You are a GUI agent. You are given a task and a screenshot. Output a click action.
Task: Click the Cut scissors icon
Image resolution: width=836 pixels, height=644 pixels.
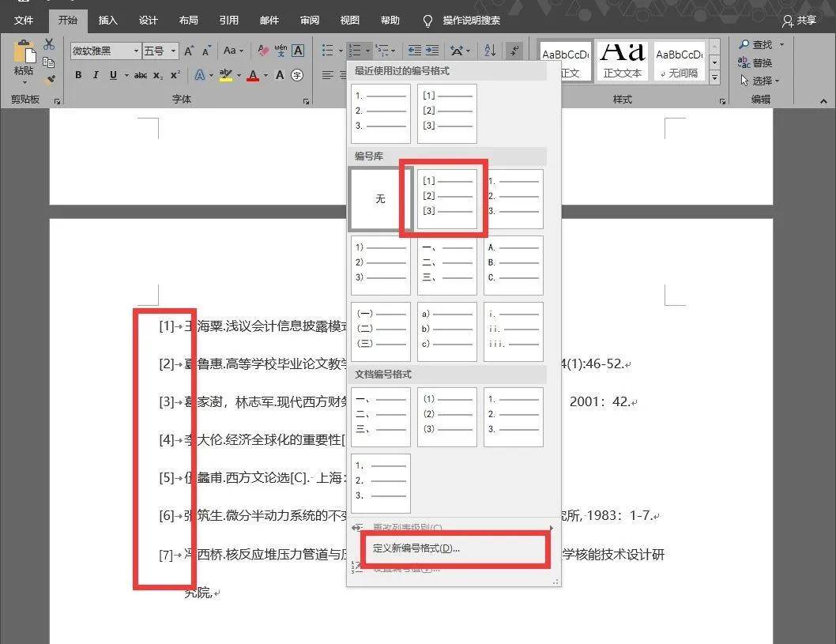coord(49,44)
